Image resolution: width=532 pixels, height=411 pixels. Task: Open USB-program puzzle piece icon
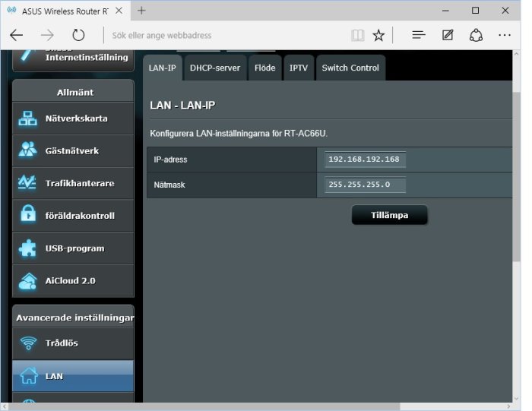[27, 248]
